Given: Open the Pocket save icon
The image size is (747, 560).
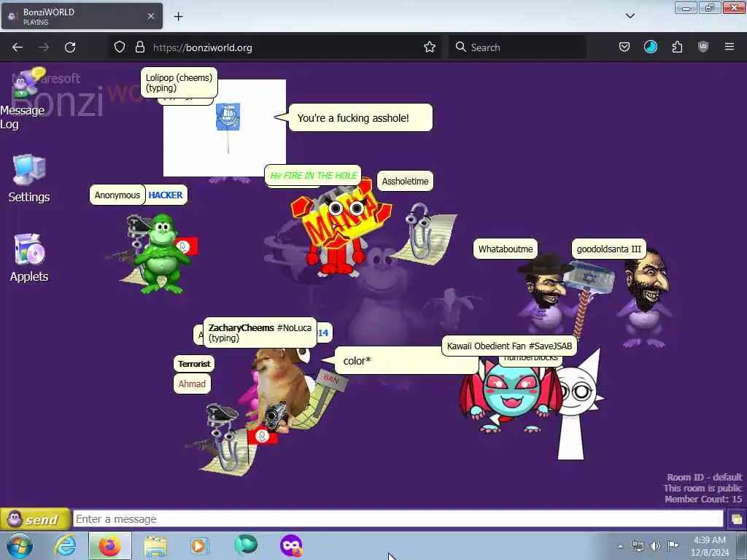Looking at the screenshot, I should tap(624, 47).
